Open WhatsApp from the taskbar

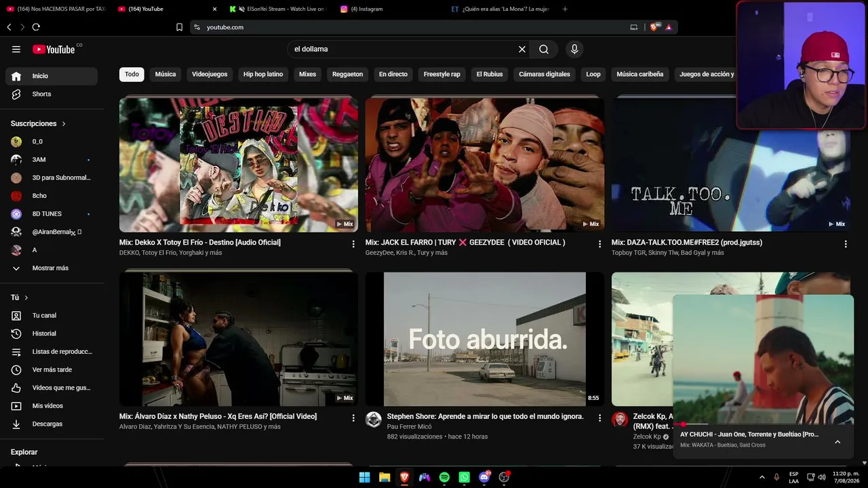(464, 477)
